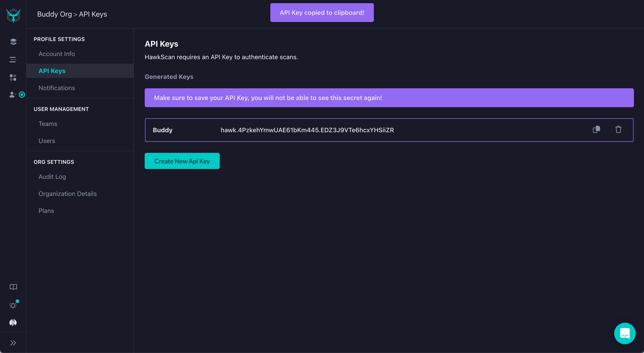Screen dimensions: 644x353
Task: Click the add-user icon in sidebar
Action: 12,95
